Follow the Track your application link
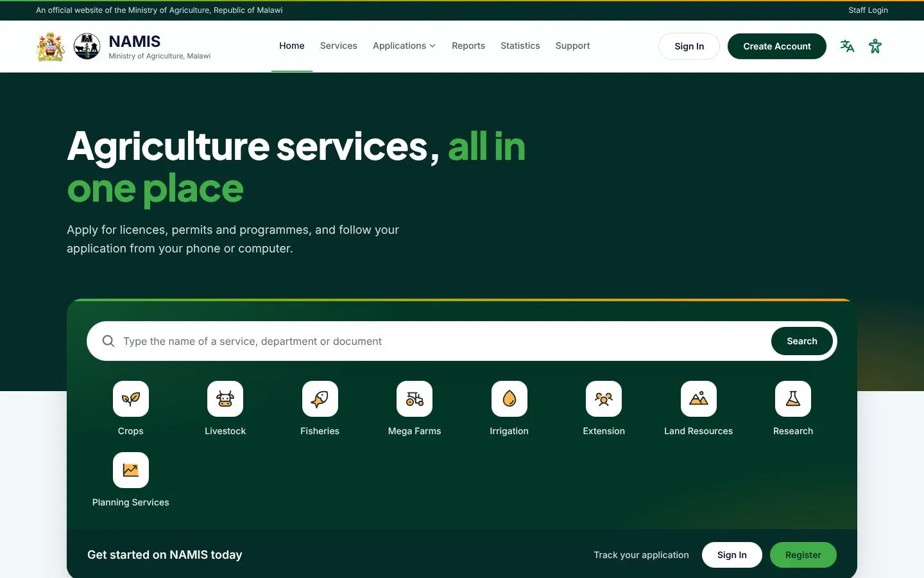Viewport: 924px width, 578px height. pos(642,555)
